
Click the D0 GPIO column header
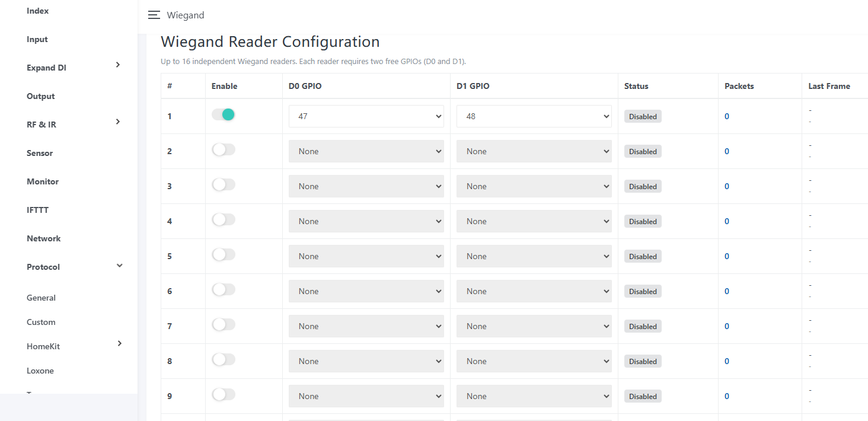(305, 86)
